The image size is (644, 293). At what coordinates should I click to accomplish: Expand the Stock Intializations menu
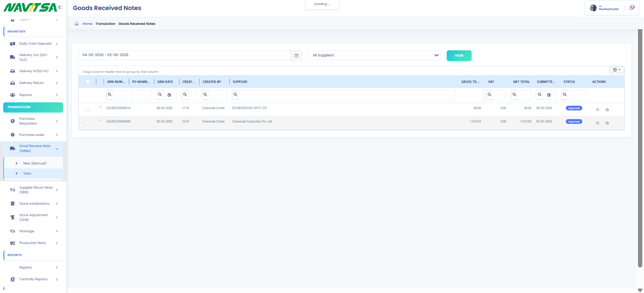57,204
